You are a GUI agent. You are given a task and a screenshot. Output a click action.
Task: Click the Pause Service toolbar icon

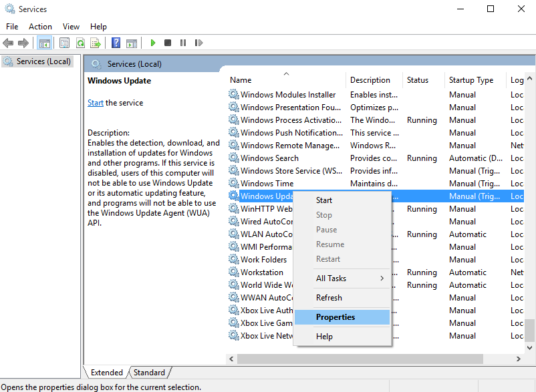point(183,43)
